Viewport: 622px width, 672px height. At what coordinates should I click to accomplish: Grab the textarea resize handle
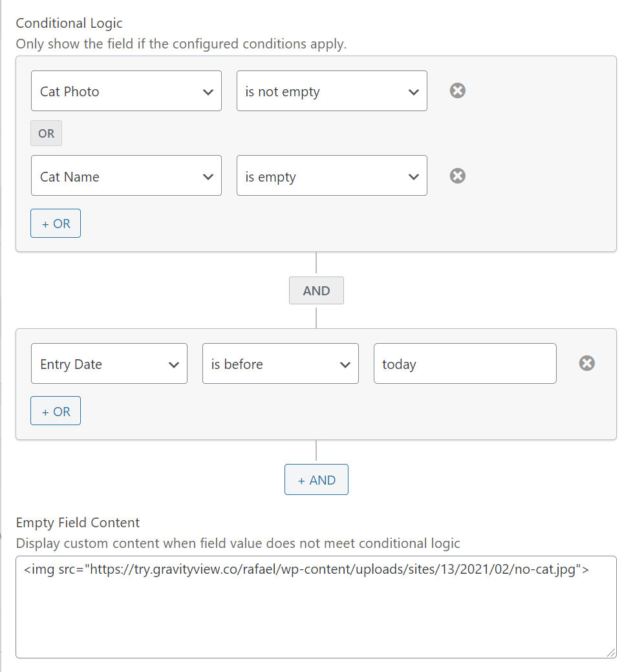[x=611, y=653]
